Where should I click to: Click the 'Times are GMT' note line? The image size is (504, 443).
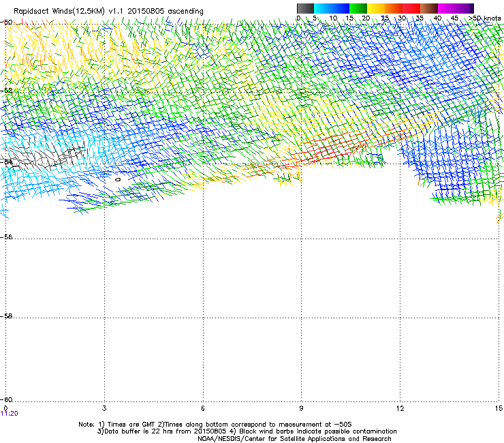[x=215, y=425]
